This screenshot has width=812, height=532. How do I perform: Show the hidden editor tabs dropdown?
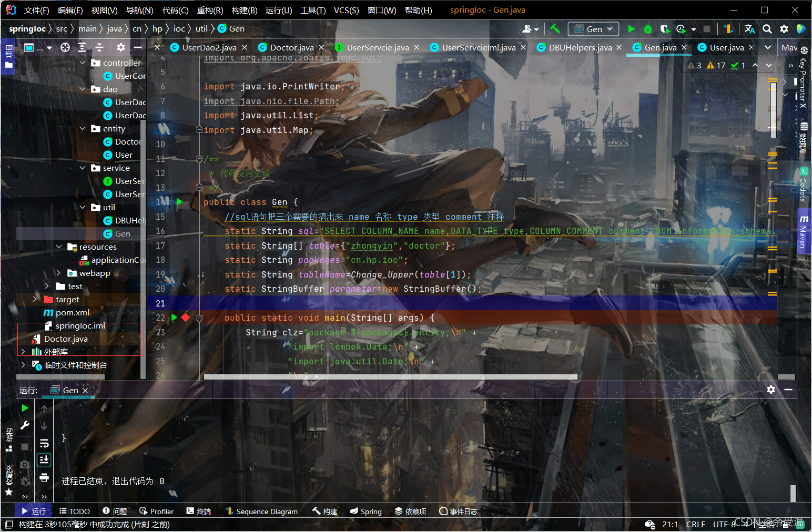click(x=768, y=47)
